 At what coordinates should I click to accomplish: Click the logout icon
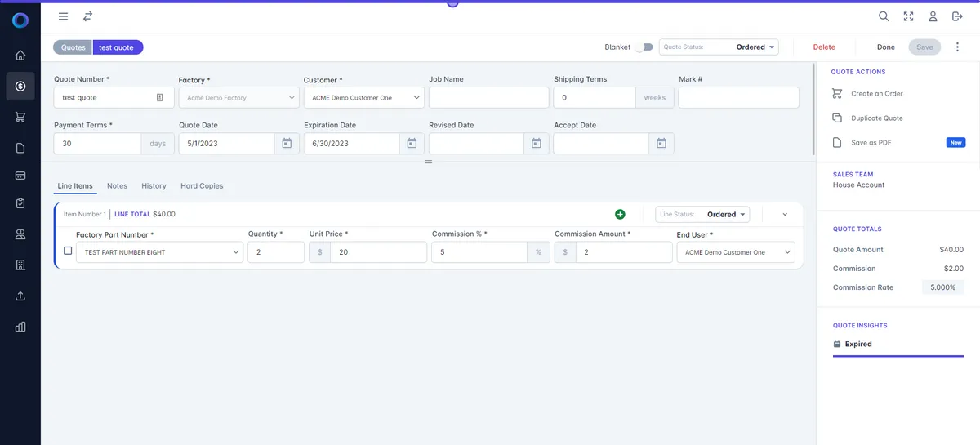[957, 16]
